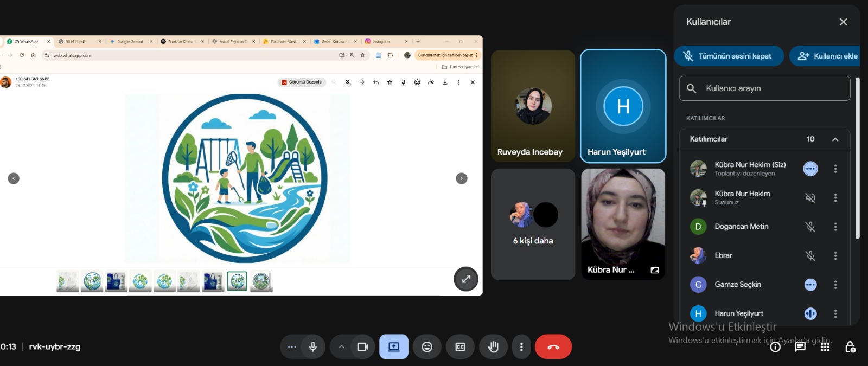
Task: Open more options for Gamze Seçkin
Action: (835, 285)
